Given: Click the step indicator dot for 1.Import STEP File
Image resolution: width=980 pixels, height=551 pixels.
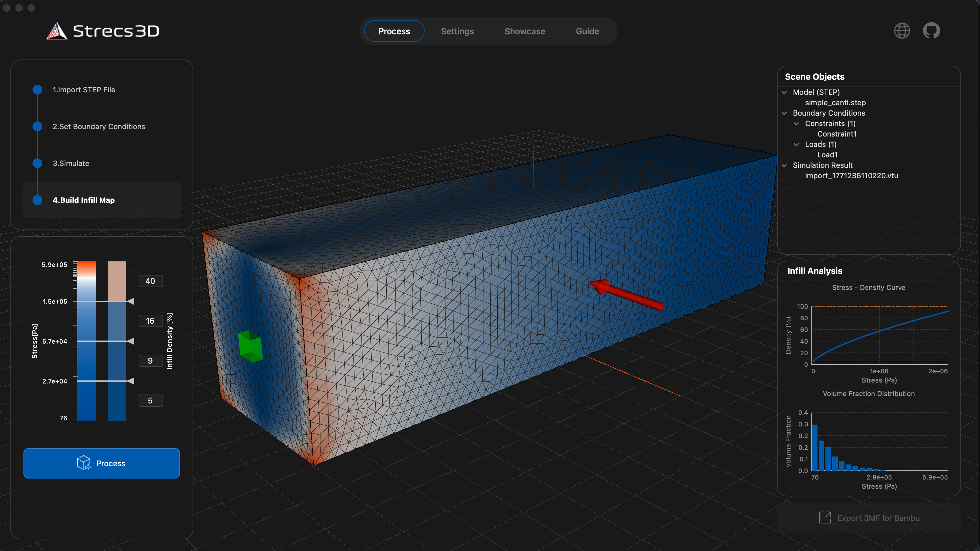Looking at the screenshot, I should tap(37, 89).
